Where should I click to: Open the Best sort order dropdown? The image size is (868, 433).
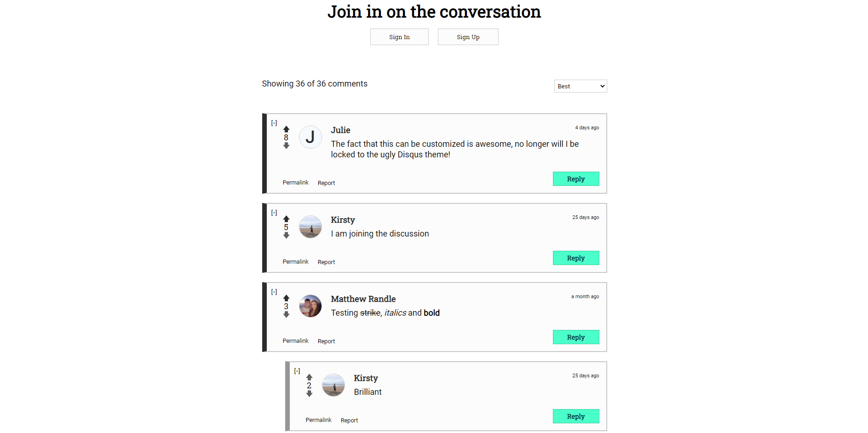pos(580,86)
